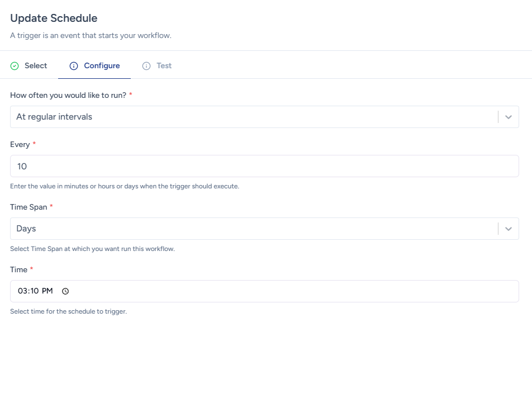Click the gray info icon beside Test
The image size is (532, 412).
pyautogui.click(x=146, y=66)
